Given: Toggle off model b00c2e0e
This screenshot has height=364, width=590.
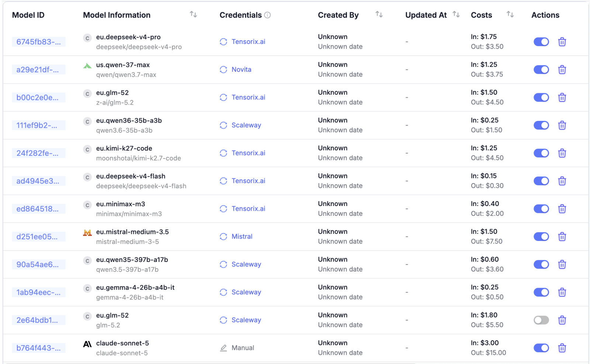Looking at the screenshot, I should point(541,98).
